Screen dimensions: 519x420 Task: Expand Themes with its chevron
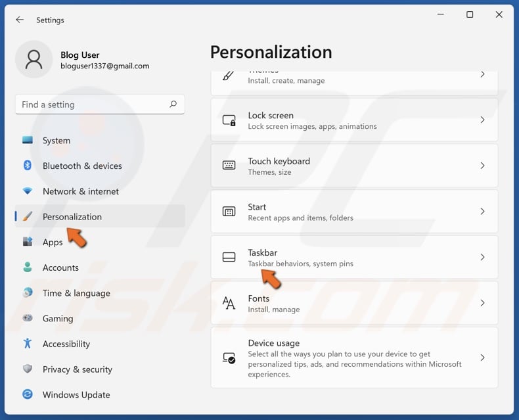[483, 74]
